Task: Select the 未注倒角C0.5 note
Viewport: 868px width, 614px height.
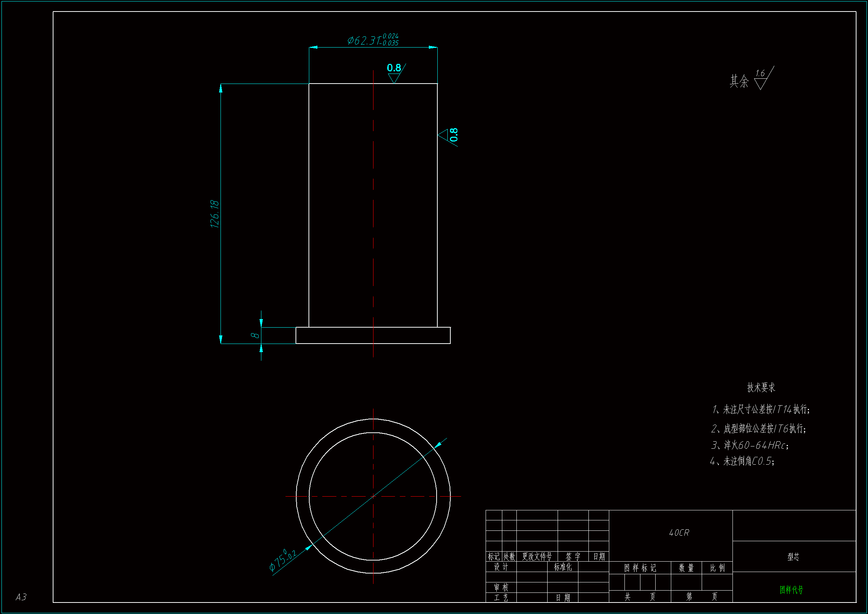Action: coord(743,461)
